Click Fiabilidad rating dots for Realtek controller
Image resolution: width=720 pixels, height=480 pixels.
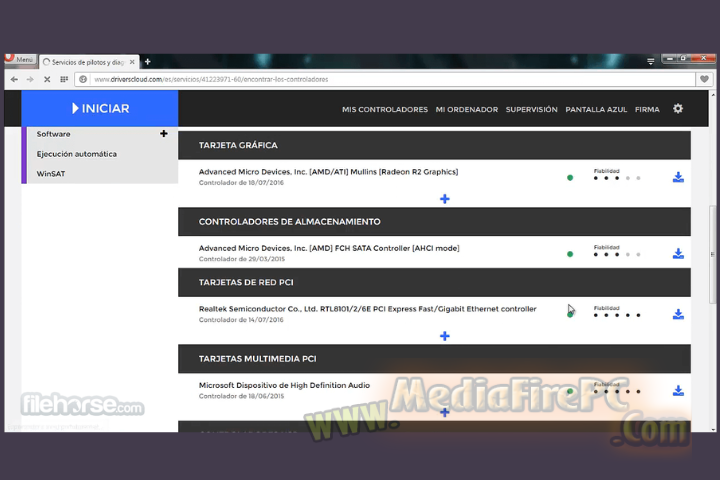click(617, 315)
